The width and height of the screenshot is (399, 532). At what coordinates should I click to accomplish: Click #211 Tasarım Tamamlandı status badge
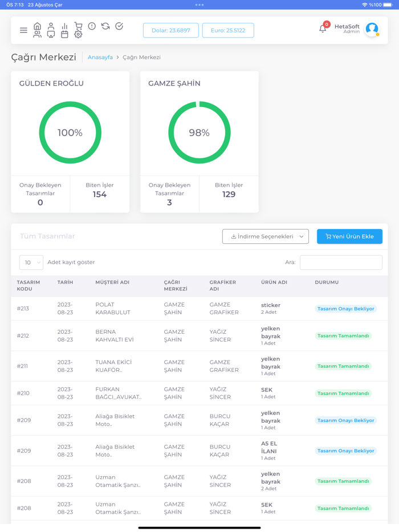[x=343, y=366]
